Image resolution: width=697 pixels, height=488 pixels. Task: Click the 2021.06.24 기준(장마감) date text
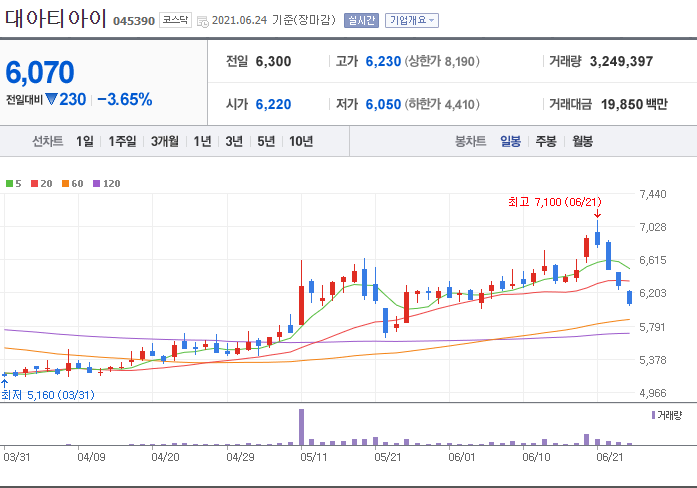click(x=273, y=20)
